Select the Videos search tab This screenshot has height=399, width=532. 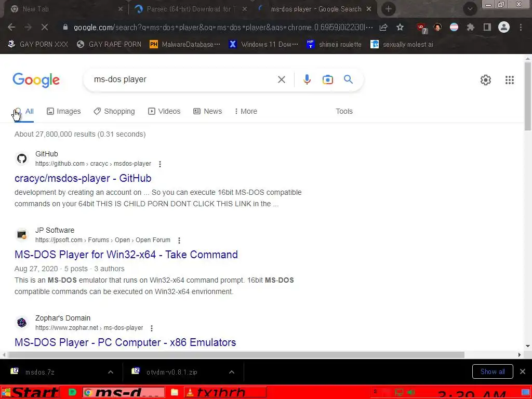click(164, 111)
